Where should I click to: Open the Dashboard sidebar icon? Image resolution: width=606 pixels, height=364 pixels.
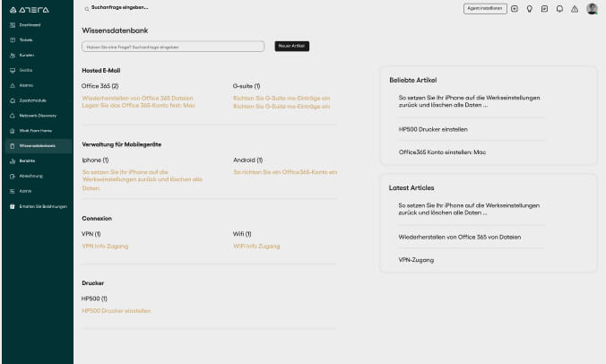point(13,25)
